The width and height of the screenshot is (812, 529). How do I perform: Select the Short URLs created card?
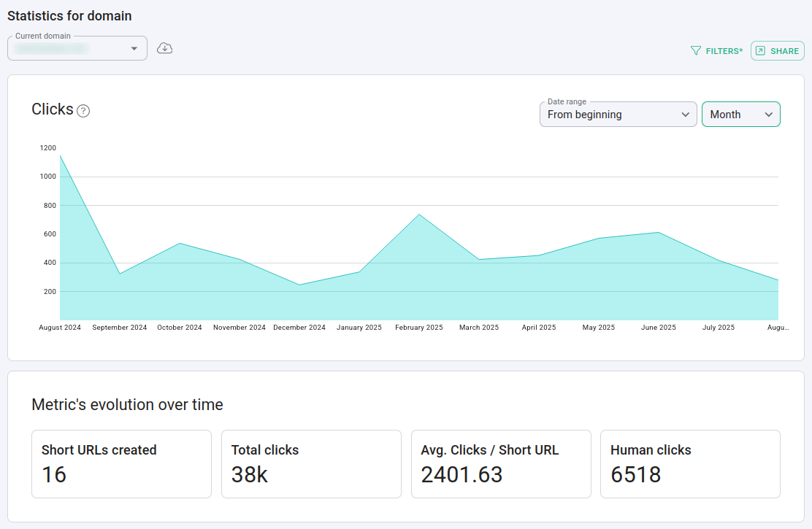tap(121, 464)
